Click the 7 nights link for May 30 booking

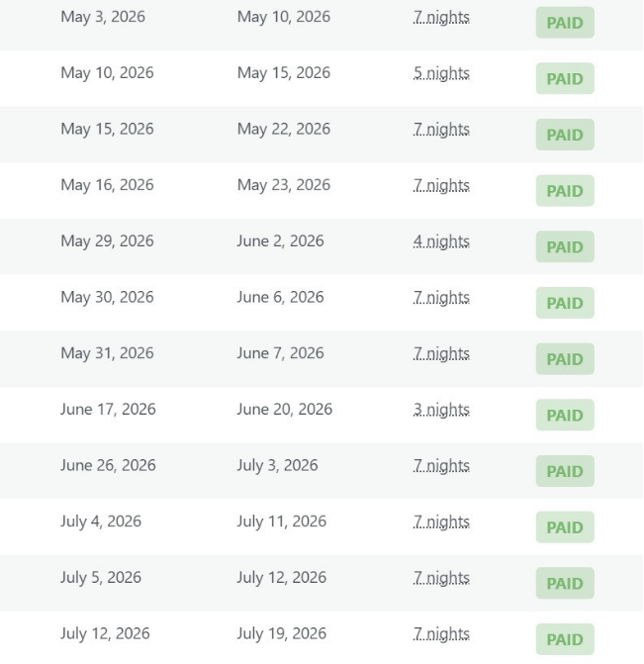pyautogui.click(x=441, y=297)
